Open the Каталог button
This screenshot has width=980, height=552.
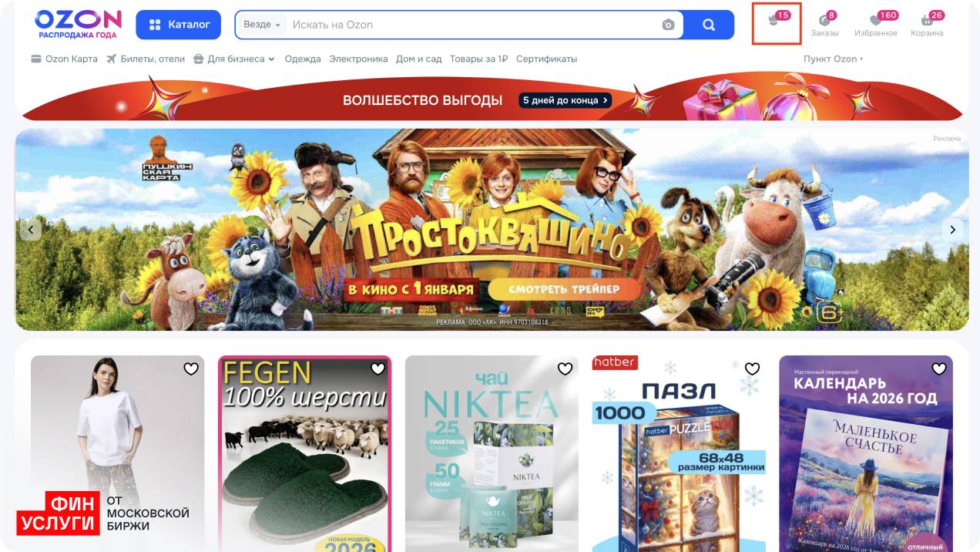coord(179,25)
